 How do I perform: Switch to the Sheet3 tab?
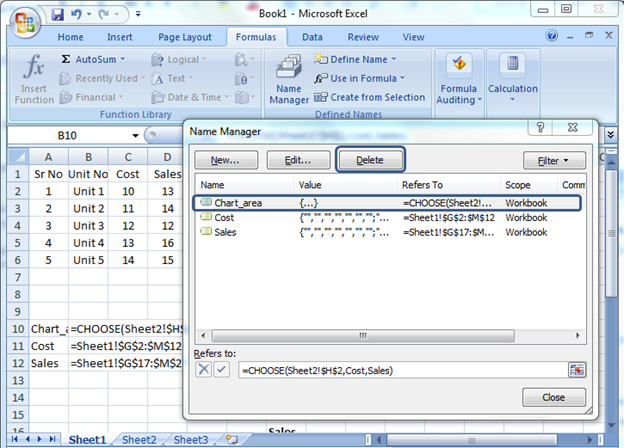click(x=191, y=440)
